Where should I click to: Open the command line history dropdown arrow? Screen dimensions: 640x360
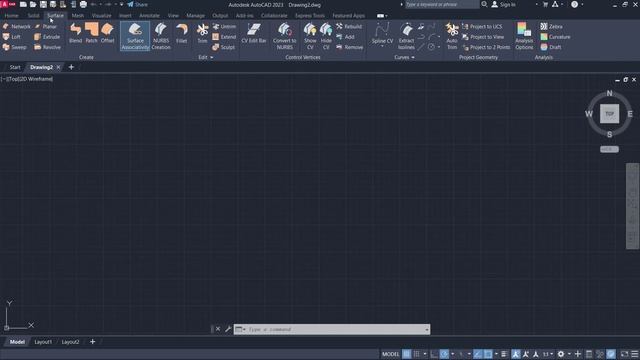(427, 329)
